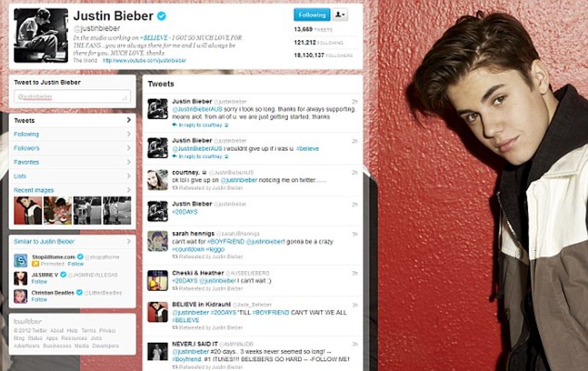
Task: Select the Tweets sidebar item
Action: pyautogui.click(x=72, y=121)
